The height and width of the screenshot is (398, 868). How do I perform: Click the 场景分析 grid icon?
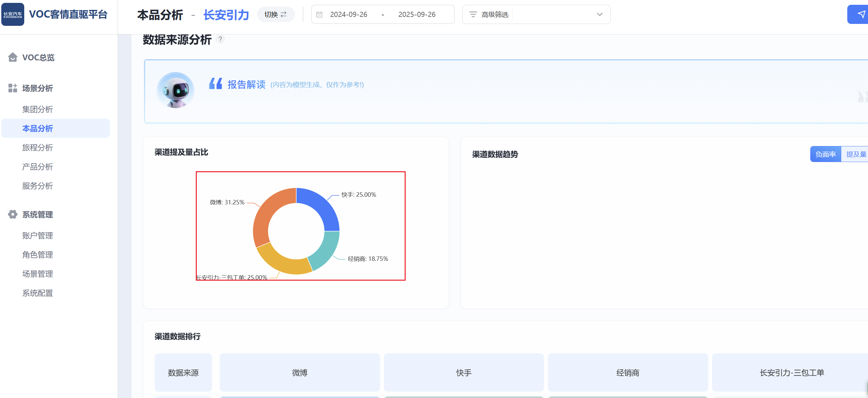[x=13, y=88]
